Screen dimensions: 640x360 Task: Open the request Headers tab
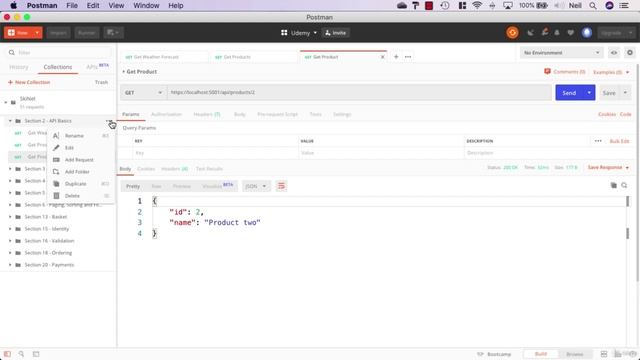pyautogui.click(x=207, y=114)
